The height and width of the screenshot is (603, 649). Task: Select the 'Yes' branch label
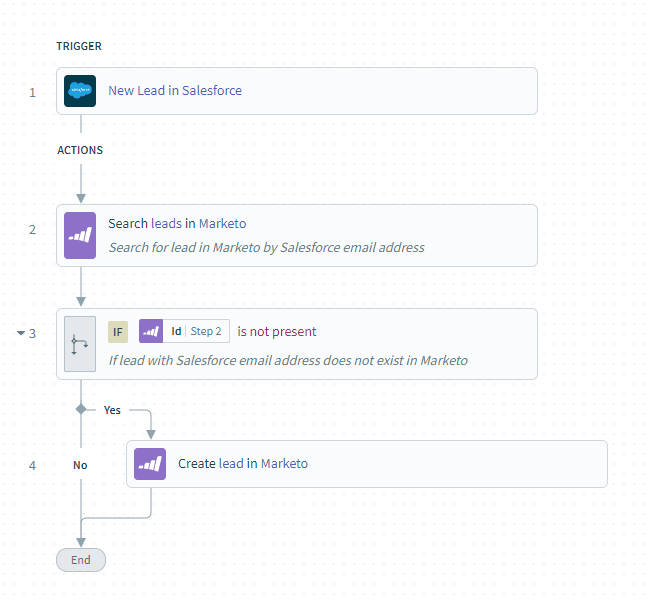[112, 410]
